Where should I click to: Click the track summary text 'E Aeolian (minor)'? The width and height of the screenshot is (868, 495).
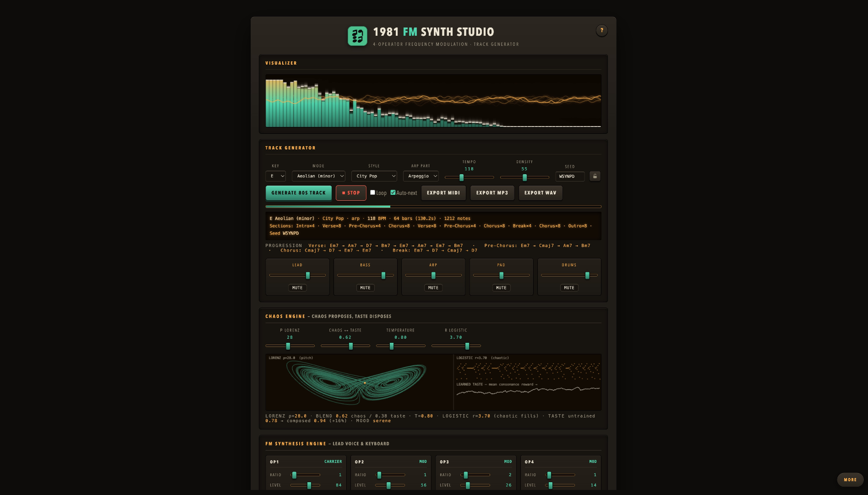[x=292, y=219]
